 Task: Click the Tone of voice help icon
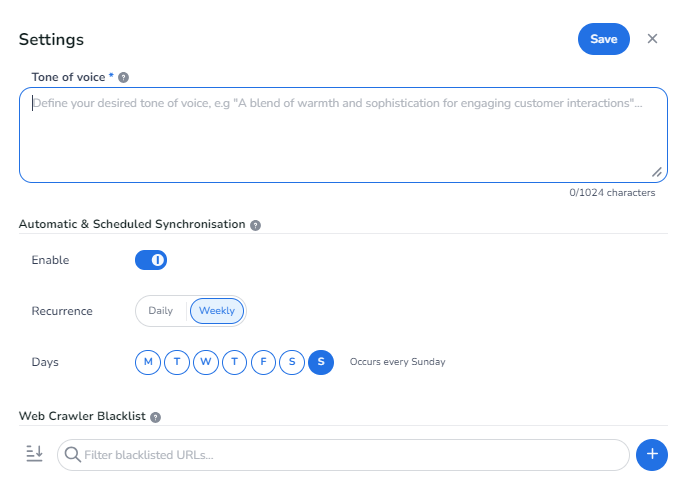[124, 77]
